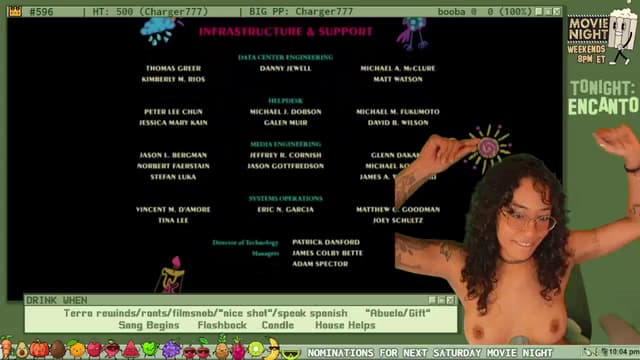Click the "WEEKENDS 8PM ET" schedule text

tap(587, 54)
